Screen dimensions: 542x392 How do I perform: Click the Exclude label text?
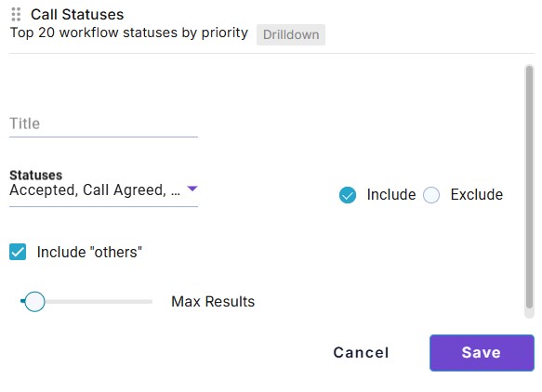476,195
